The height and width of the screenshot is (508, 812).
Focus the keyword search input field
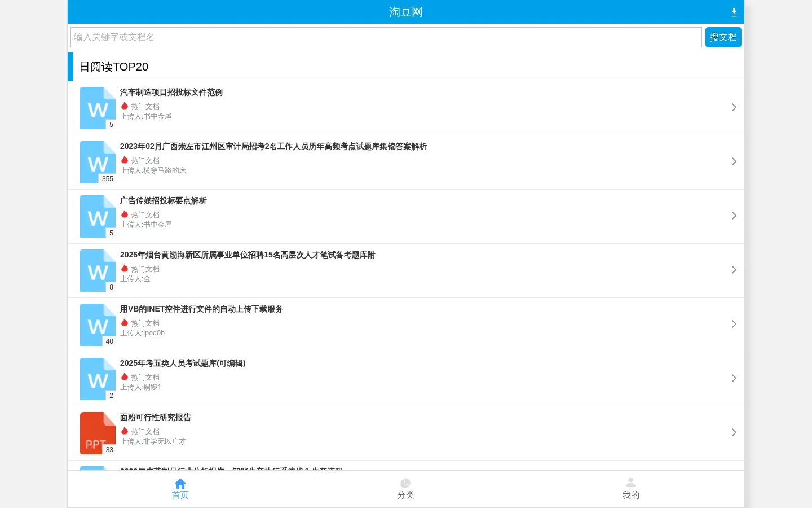click(386, 37)
